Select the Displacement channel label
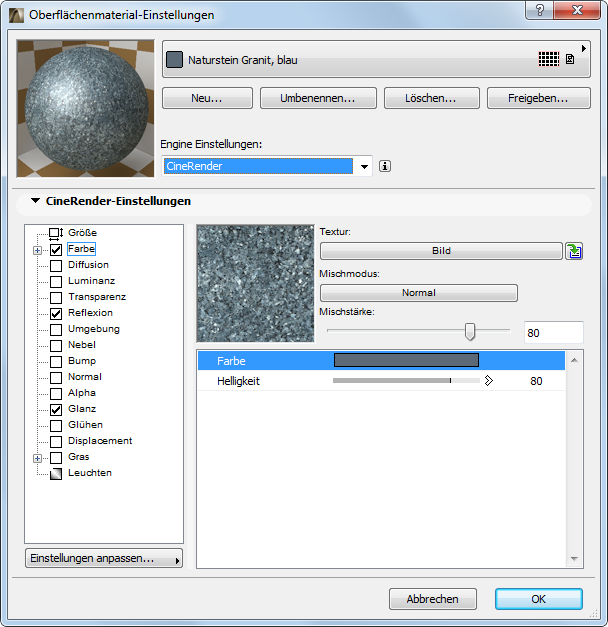The image size is (608, 627). [x=100, y=441]
